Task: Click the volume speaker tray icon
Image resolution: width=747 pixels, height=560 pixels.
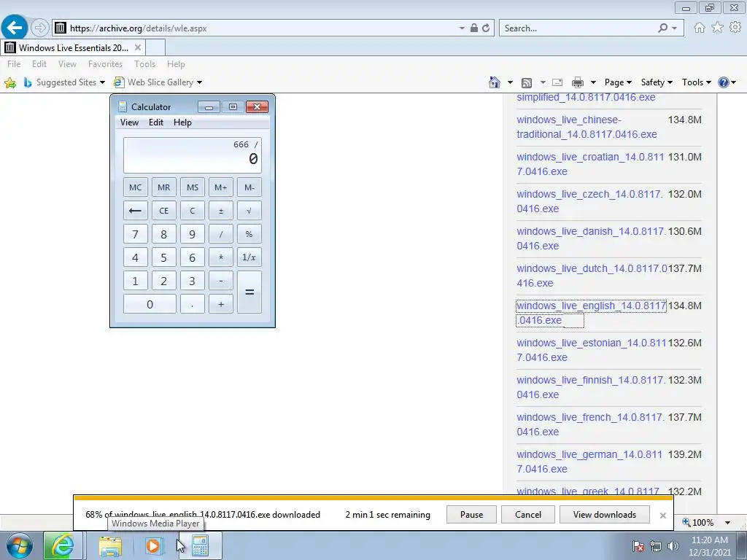Action: tap(673, 546)
